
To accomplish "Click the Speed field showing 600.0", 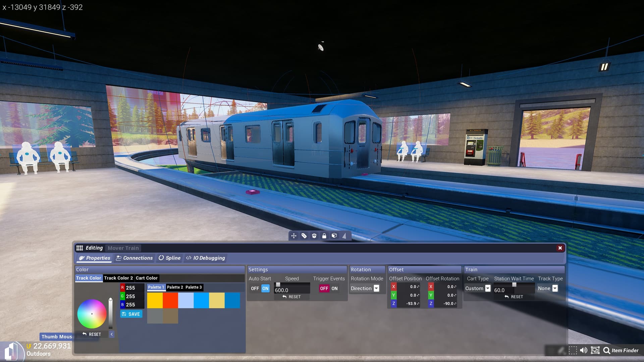I will tap(292, 290).
